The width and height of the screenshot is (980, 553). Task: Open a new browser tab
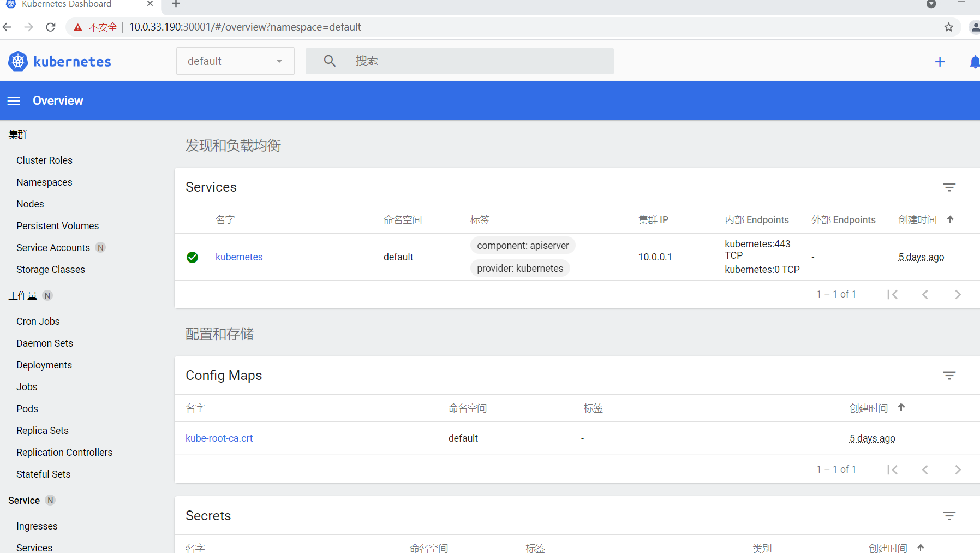click(x=176, y=4)
